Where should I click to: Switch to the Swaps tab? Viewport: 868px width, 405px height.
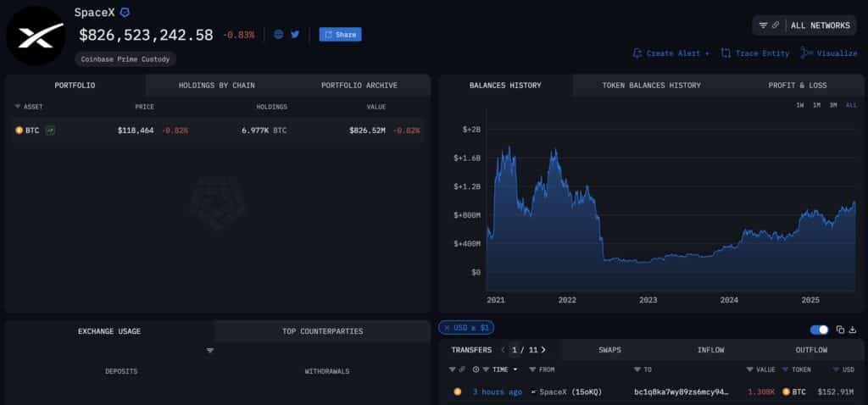[x=609, y=350]
